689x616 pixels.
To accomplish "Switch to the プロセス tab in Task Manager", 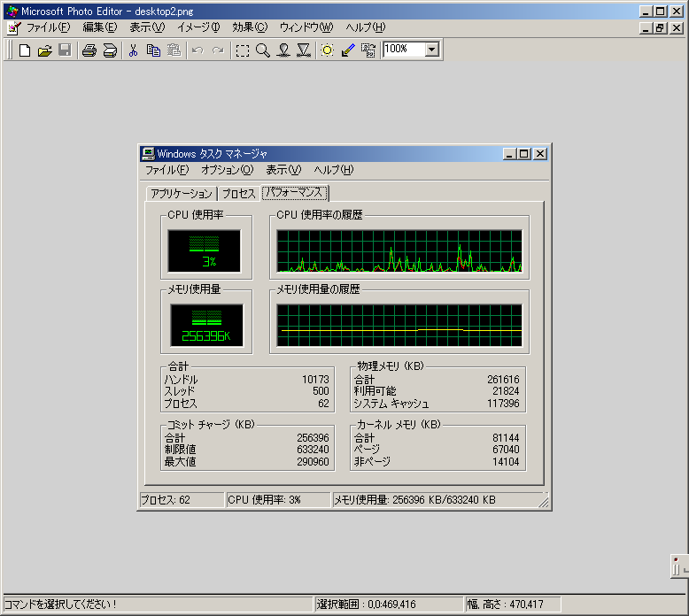I will [x=238, y=194].
